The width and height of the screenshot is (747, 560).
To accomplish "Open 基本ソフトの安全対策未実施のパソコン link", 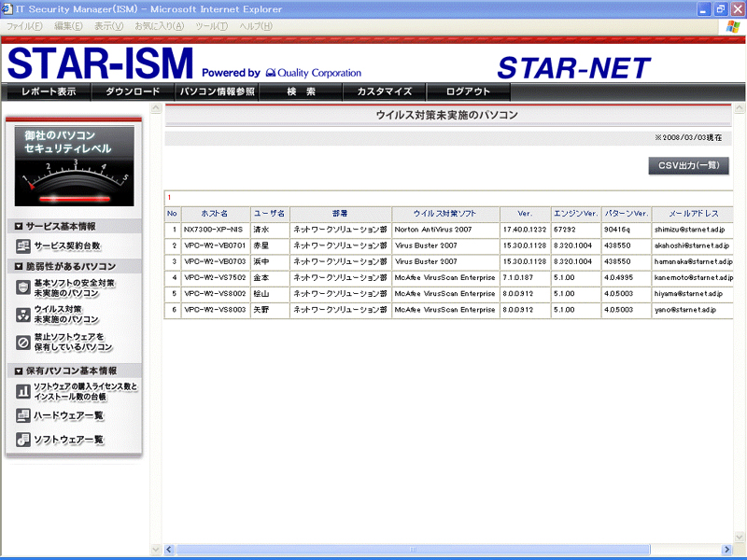I will (x=74, y=287).
